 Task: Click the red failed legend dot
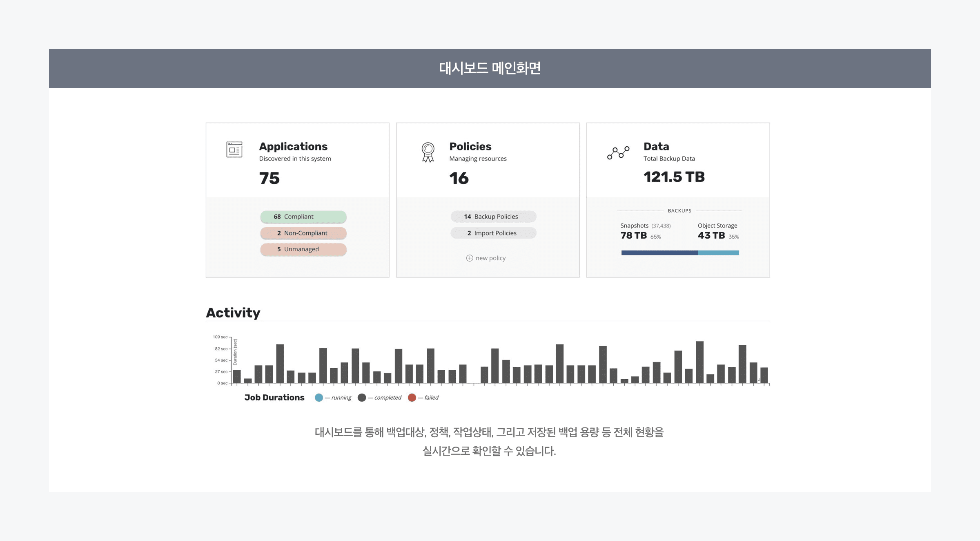pyautogui.click(x=412, y=398)
